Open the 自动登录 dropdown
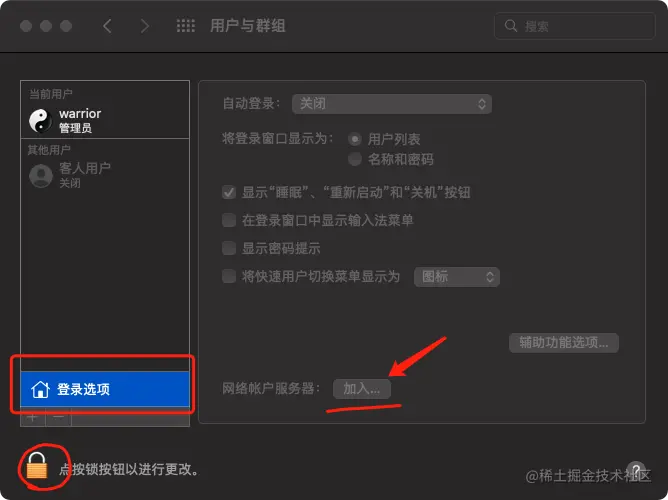 pyautogui.click(x=392, y=104)
